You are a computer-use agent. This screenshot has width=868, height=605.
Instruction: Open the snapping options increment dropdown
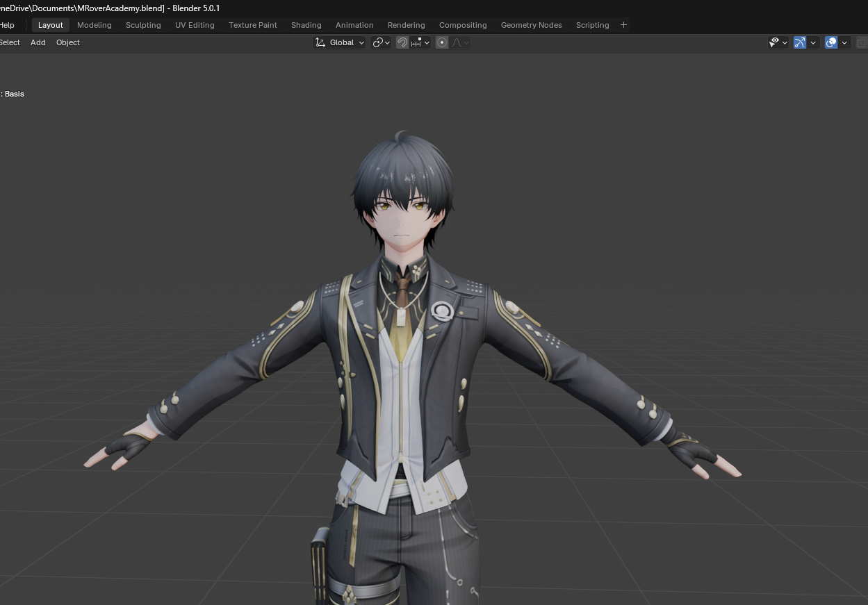click(x=420, y=42)
